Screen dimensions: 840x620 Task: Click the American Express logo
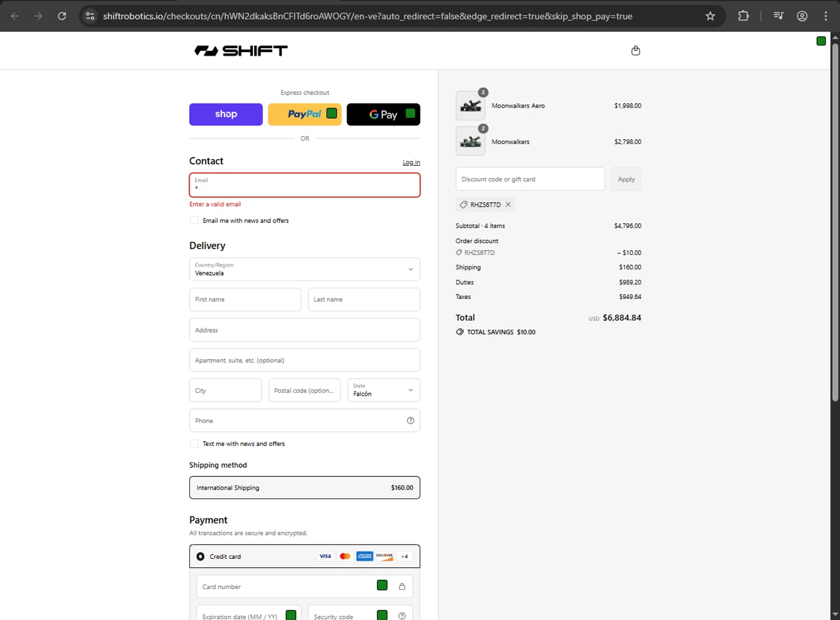coord(365,556)
